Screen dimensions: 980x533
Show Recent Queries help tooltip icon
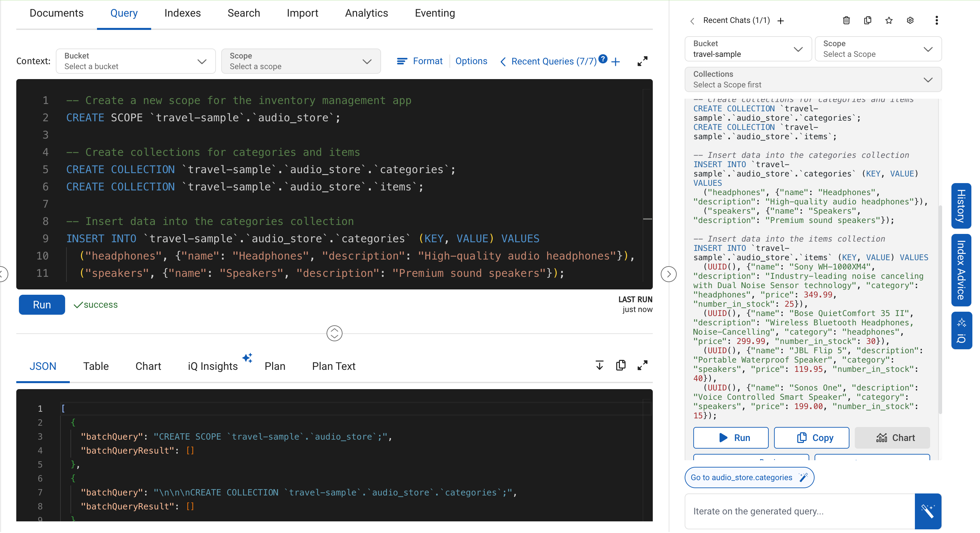[x=603, y=58]
